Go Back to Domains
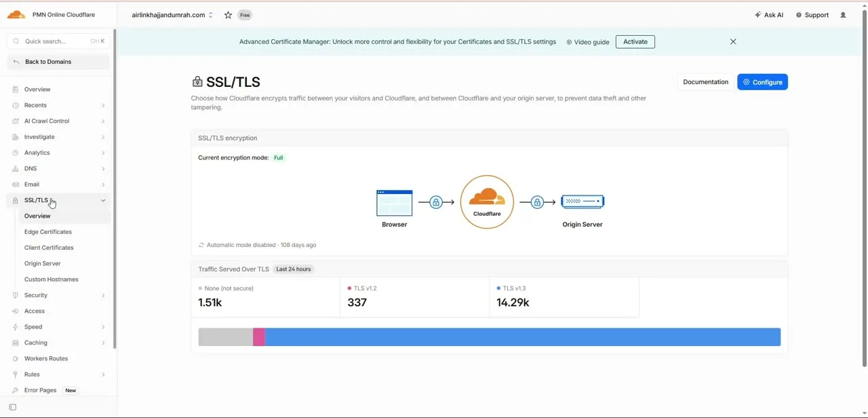868x418 pixels. 58,62
